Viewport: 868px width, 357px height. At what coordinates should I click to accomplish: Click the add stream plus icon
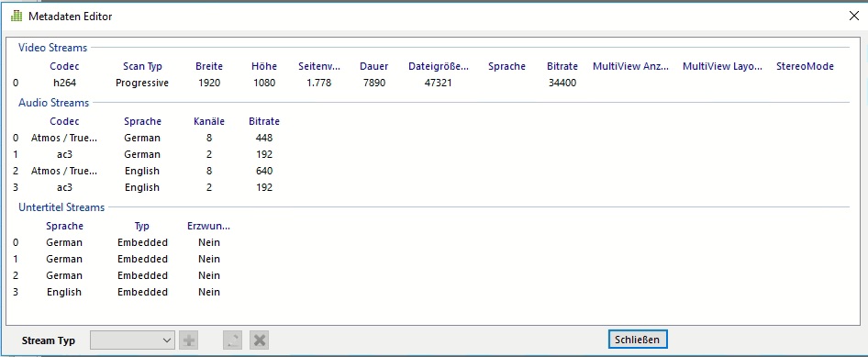click(x=189, y=340)
